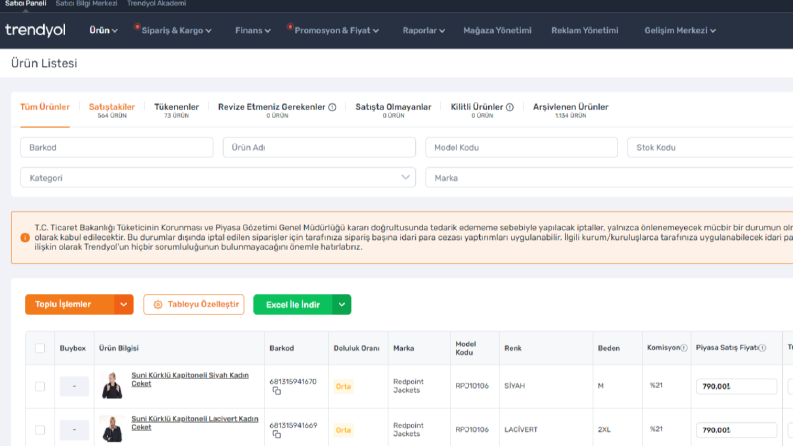Click the Tabloyu Özelleştir button
Image resolution: width=793 pixels, height=446 pixels.
click(x=194, y=304)
